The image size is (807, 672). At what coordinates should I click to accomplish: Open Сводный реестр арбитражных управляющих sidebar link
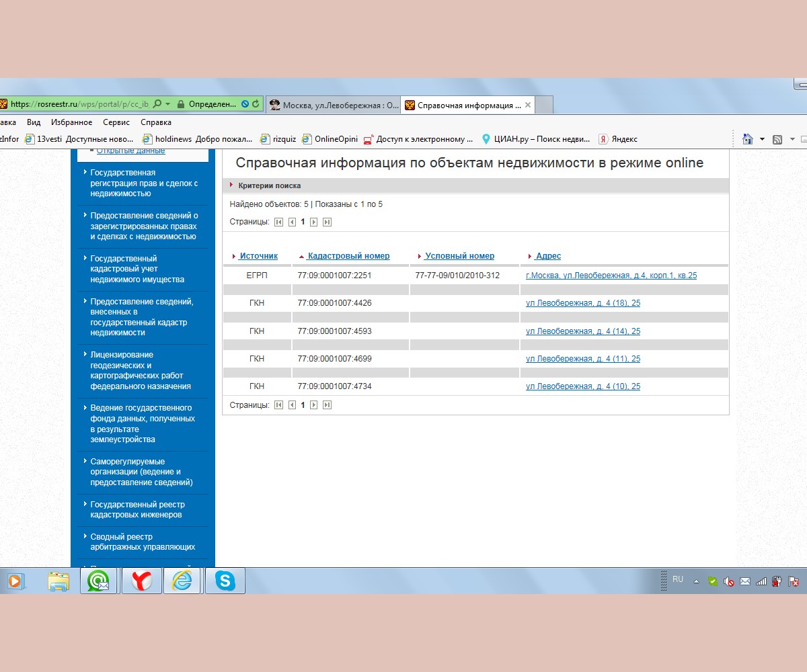click(x=143, y=542)
